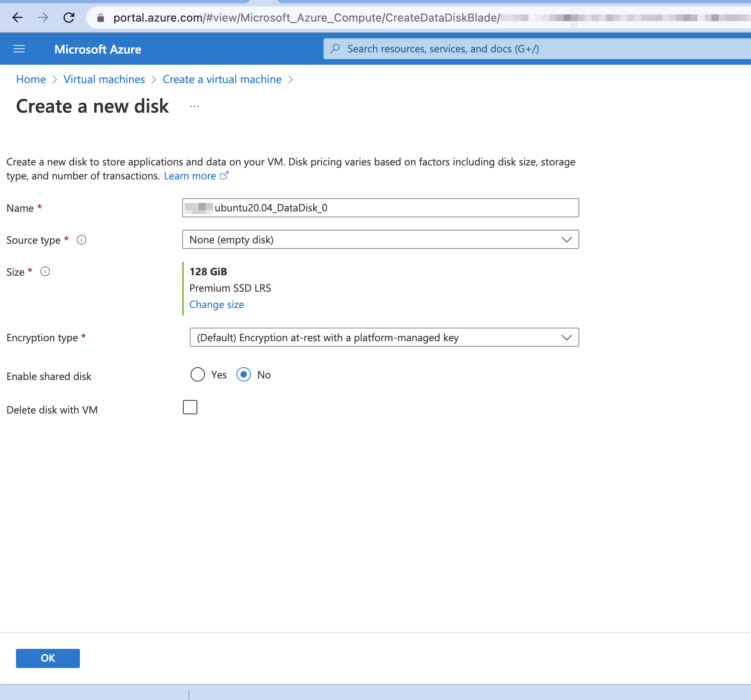751x700 pixels.
Task: Click the browser address bar URL
Action: point(306,18)
